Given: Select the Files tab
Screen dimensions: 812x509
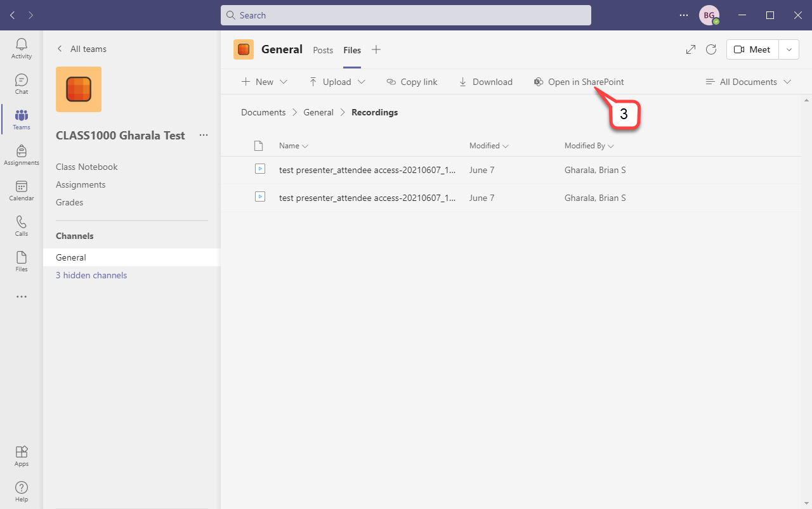Looking at the screenshot, I should (352, 50).
